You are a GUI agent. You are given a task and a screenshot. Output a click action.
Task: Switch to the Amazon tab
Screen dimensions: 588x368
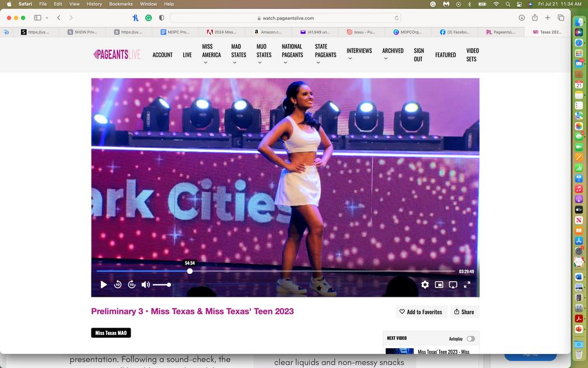[x=268, y=32]
